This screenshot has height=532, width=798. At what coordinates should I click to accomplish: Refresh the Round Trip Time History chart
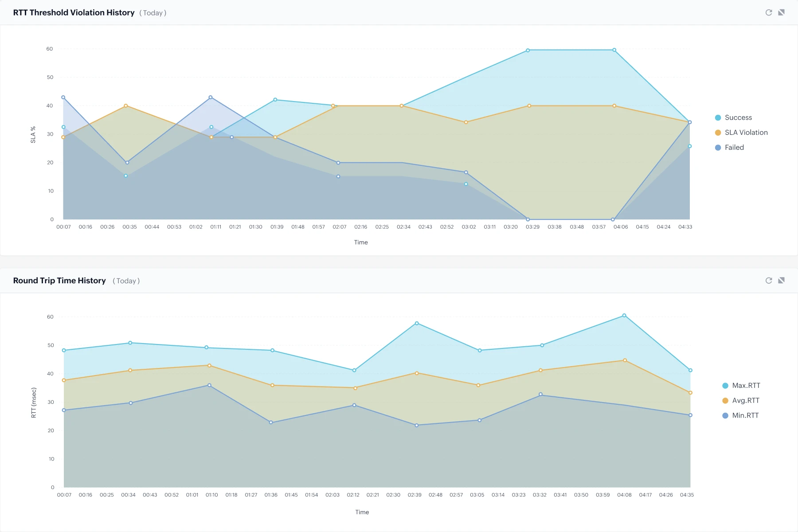[x=769, y=281]
